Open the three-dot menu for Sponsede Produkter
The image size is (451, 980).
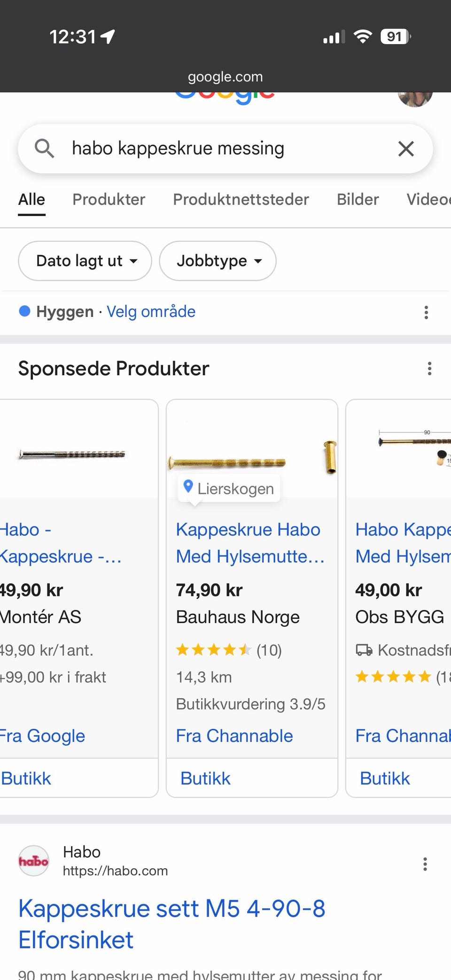point(429,369)
